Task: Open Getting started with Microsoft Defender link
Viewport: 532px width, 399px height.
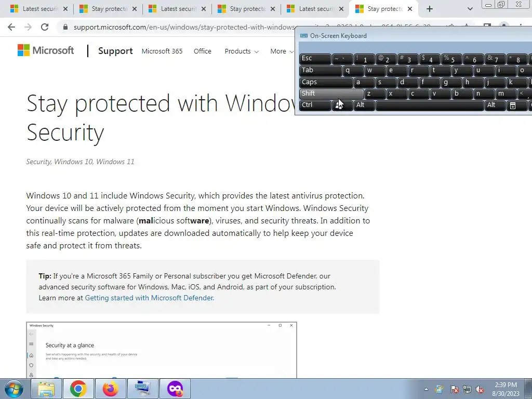Action: click(149, 298)
